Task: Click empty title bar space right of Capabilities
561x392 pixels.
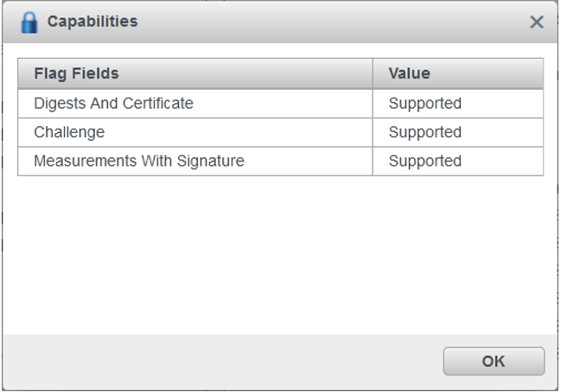Action: [328, 22]
